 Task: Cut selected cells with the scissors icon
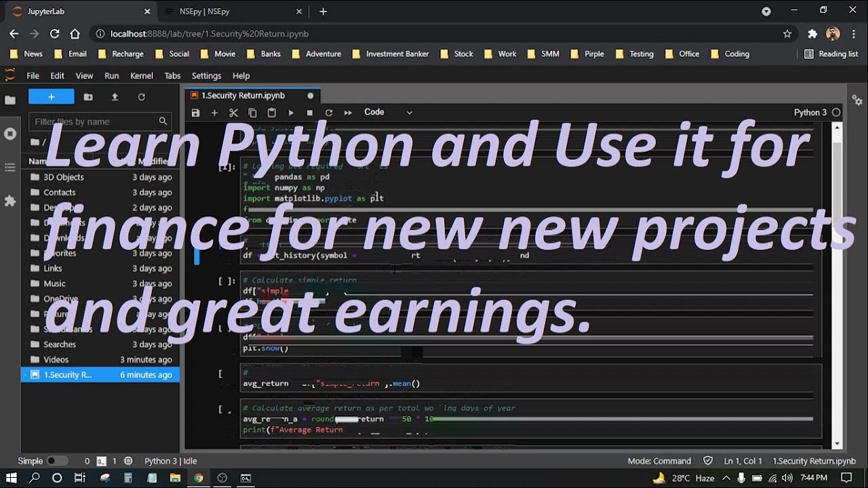click(234, 113)
